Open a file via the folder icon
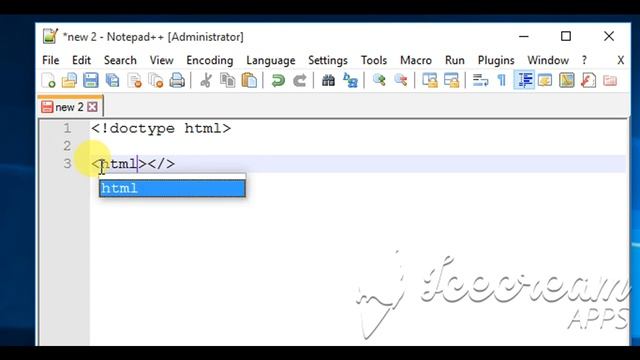The width and height of the screenshot is (640, 360). click(69, 80)
